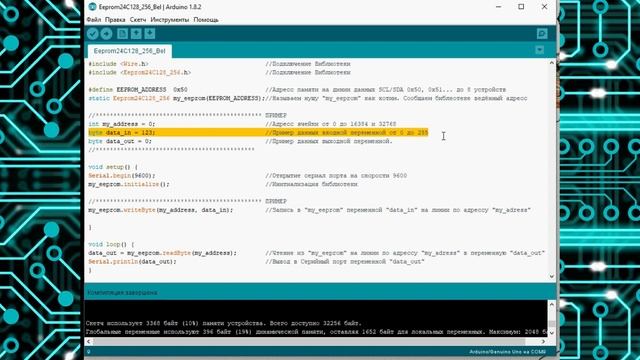Image resolution: width=640 pixels, height=360 pixels.
Task: Click the line number indicator in status bar
Action: [89, 352]
